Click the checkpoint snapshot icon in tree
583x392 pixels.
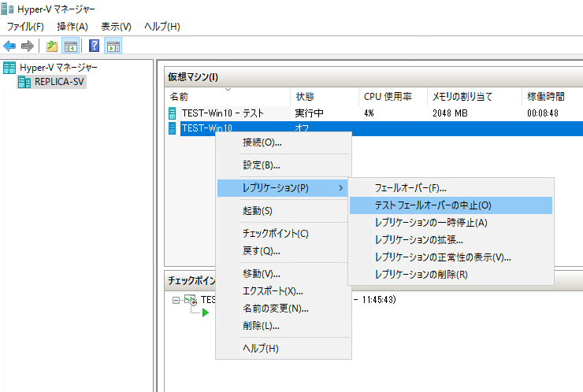191,300
